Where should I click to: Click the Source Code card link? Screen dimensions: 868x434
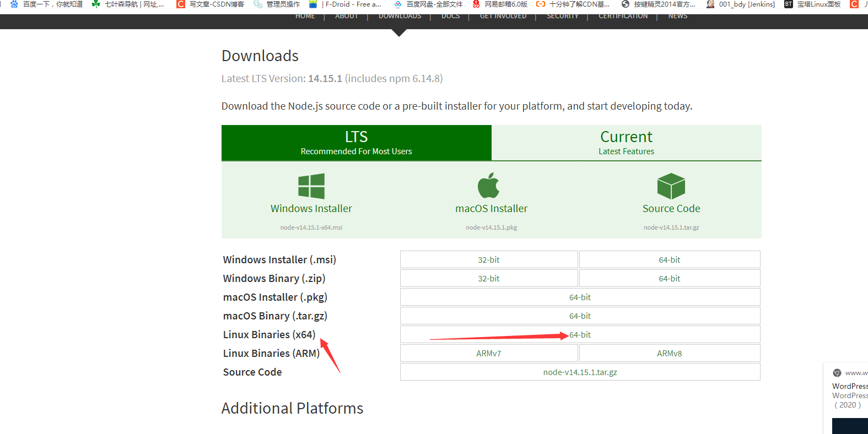point(671,209)
